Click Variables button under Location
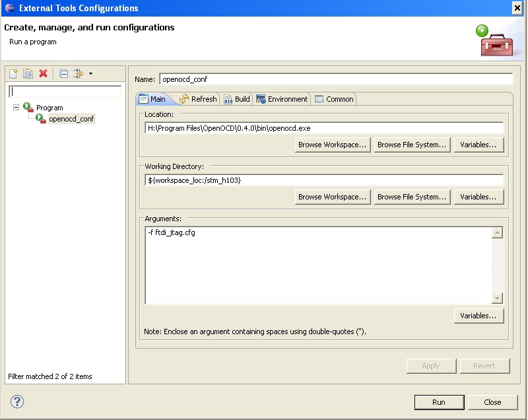This screenshot has width=528, height=420. 478,145
